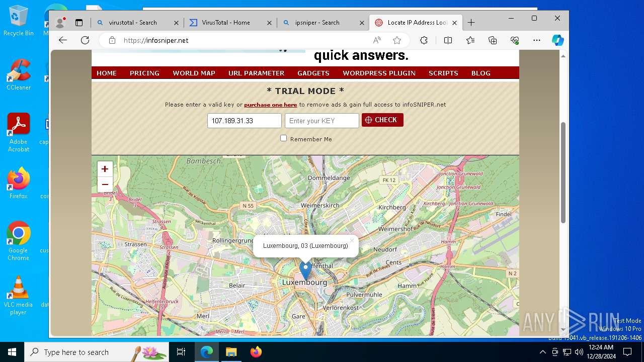Open the GADGETS menu item
This screenshot has height=362, width=644.
[313, 73]
